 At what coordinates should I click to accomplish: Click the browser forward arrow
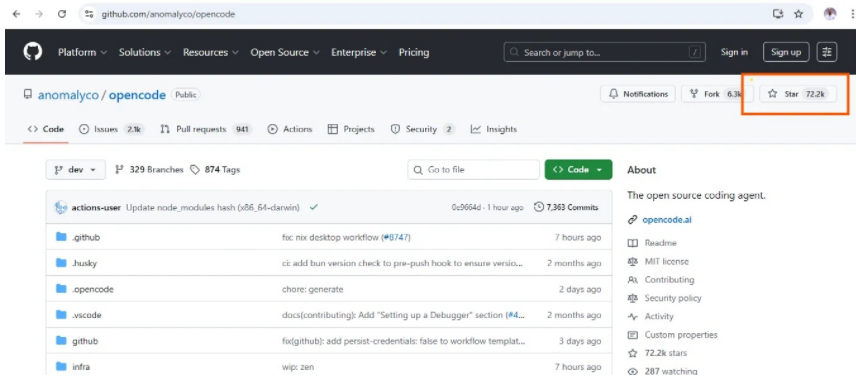coord(39,14)
